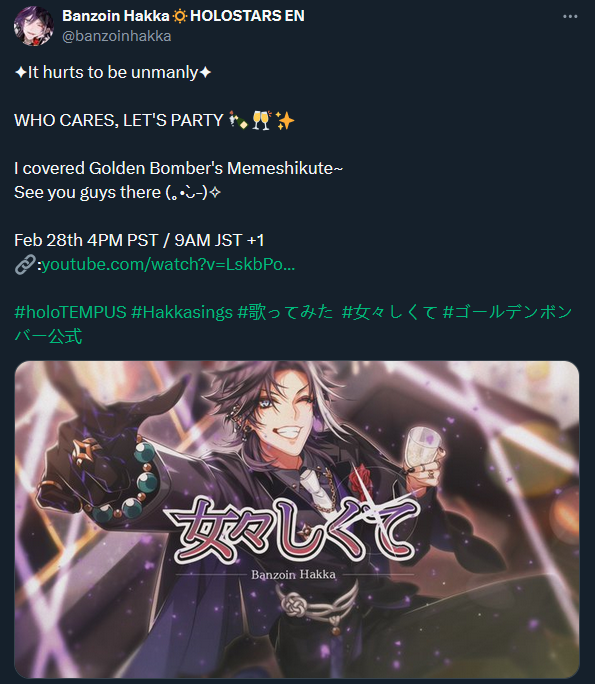Image resolution: width=595 pixels, height=684 pixels.
Task: Open the #歌ってみた hashtag
Action: [286, 312]
